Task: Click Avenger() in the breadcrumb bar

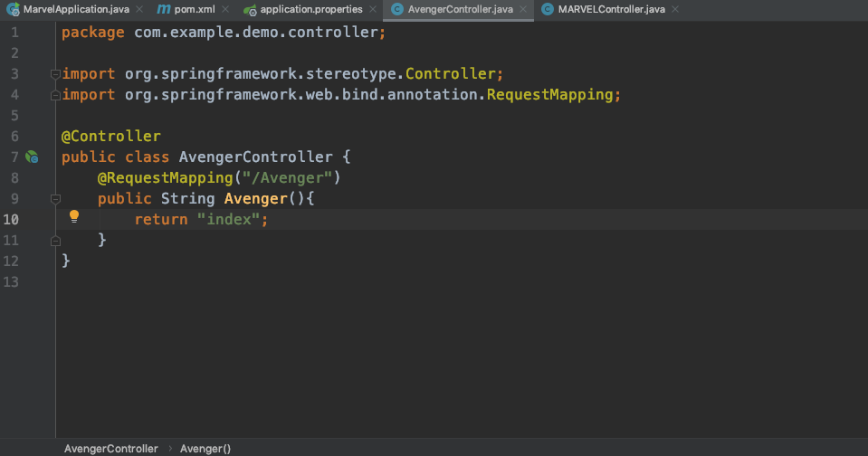Action: point(205,449)
